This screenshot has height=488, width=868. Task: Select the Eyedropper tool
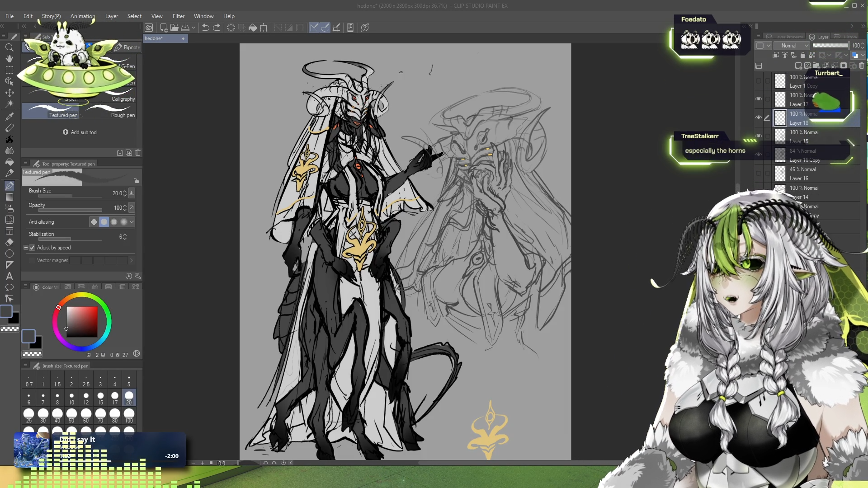tap(9, 117)
